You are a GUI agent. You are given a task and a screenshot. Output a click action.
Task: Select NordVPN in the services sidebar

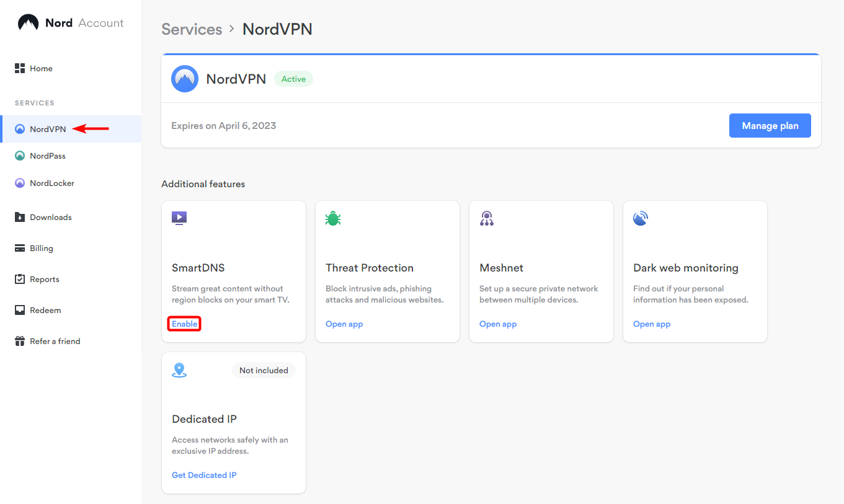48,129
